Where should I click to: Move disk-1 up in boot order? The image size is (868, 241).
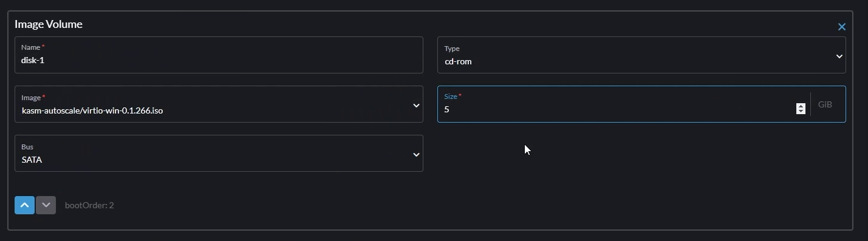[x=24, y=205]
